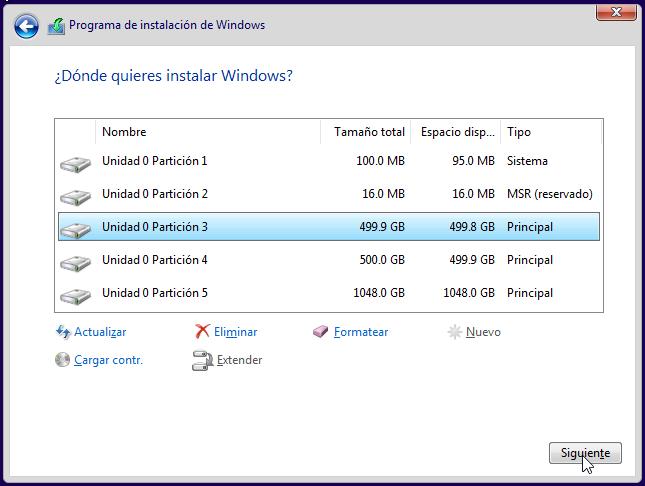Click the Cargar contr. disc icon
Screen dimensions: 645x486
[x=63, y=360]
